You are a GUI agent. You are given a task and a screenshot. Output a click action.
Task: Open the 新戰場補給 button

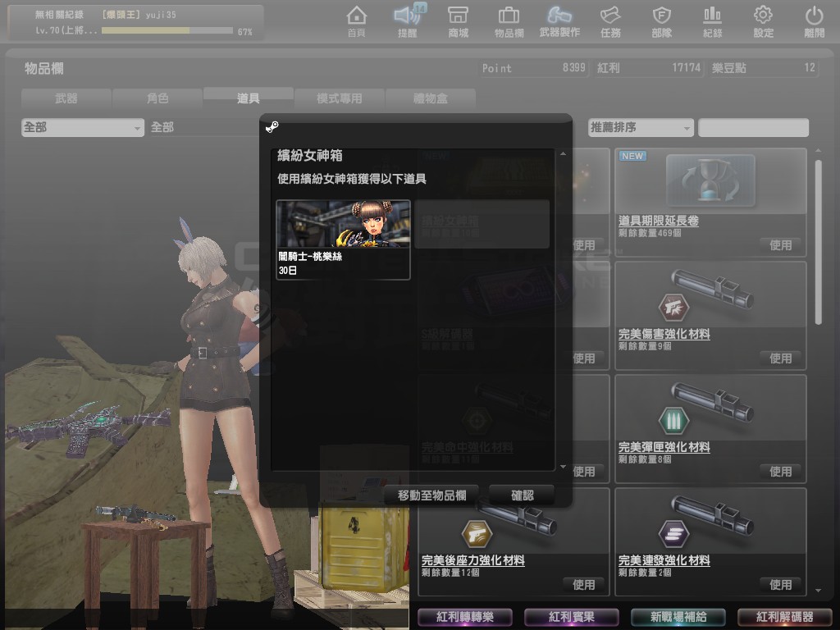(678, 617)
